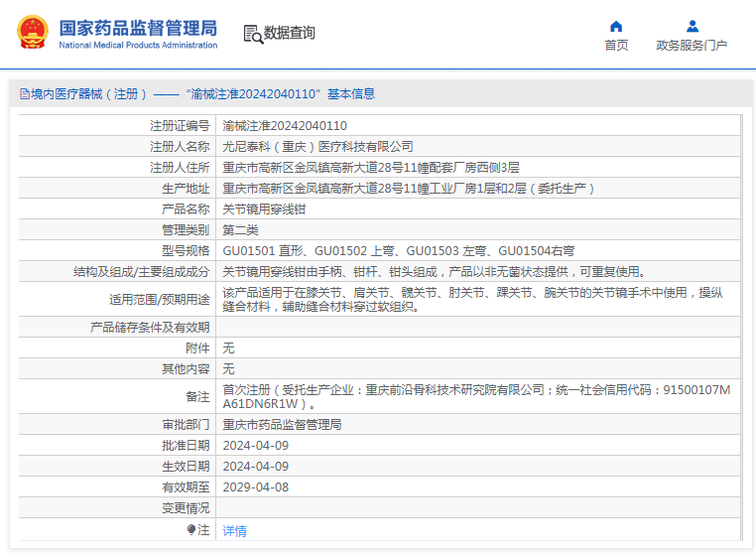
Task: Click National Medical Products Administration subtitle
Action: [x=138, y=46]
